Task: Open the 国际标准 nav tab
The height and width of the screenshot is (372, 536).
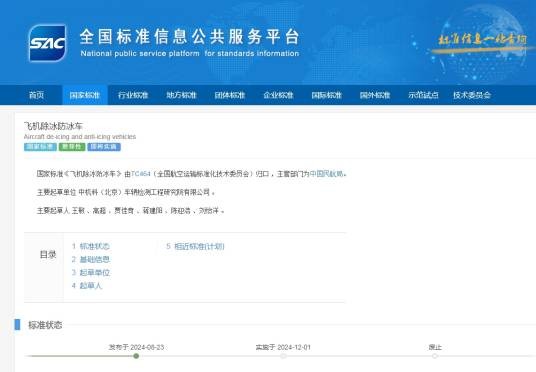Action: click(326, 95)
